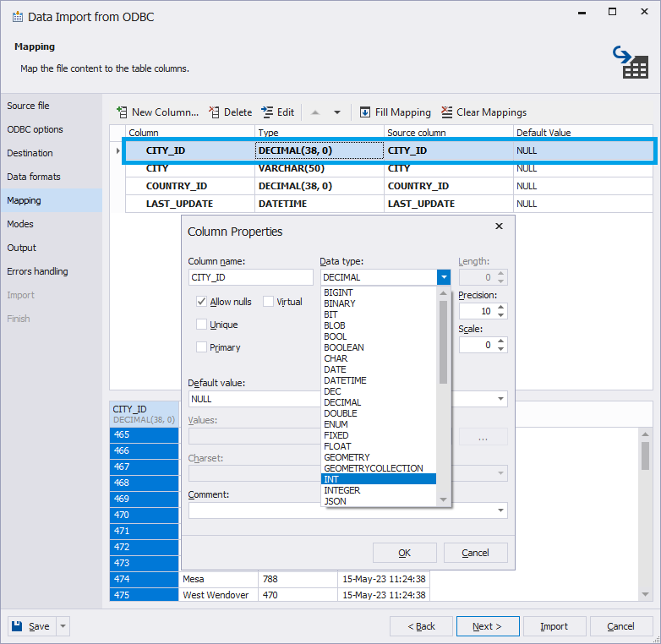Screen dimensions: 661x644
Task: Open the Default value dropdown
Action: click(500, 399)
